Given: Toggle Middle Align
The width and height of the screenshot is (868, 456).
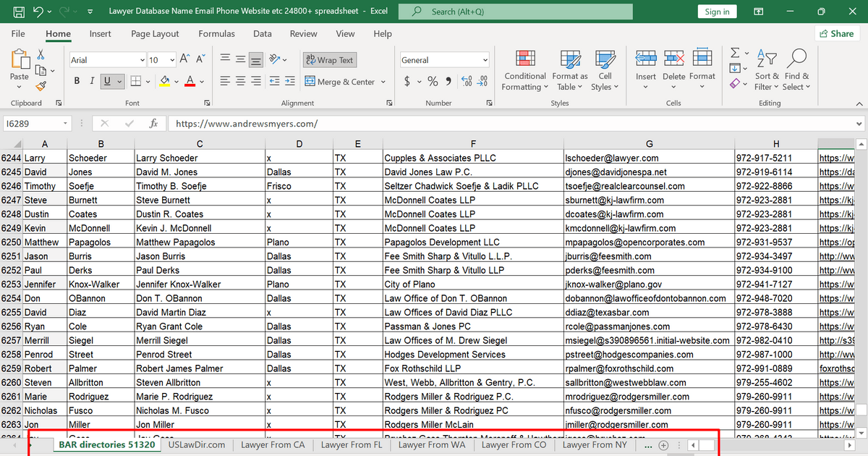Looking at the screenshot, I should tap(240, 60).
